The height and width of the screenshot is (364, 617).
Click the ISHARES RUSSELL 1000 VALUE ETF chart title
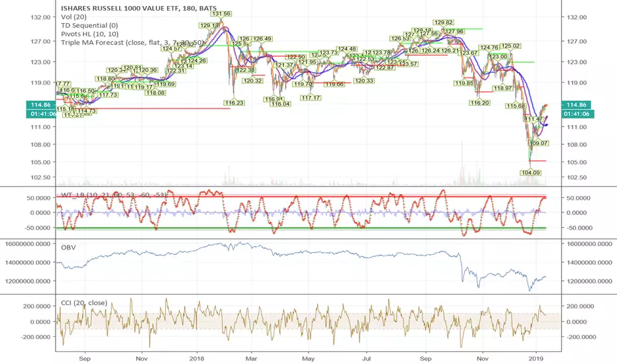click(138, 8)
